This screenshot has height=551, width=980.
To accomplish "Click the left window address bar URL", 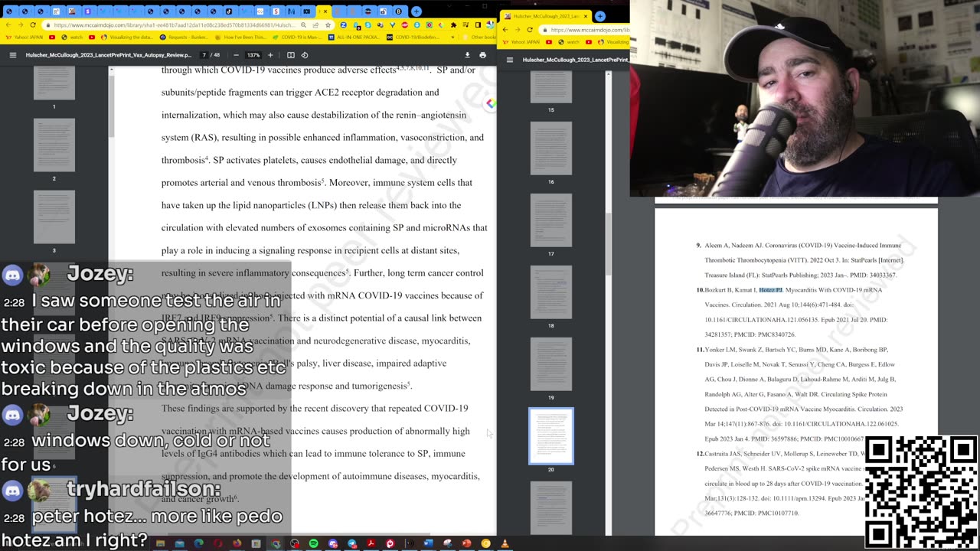I will pos(175,24).
